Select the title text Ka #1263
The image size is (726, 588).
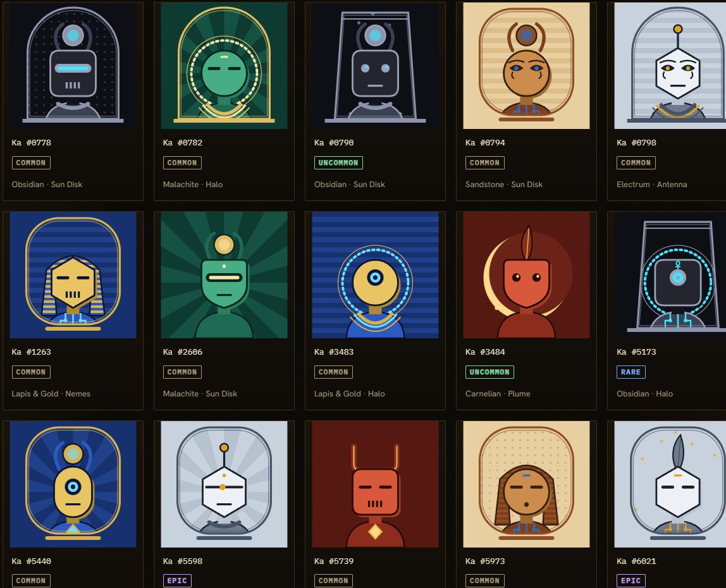point(32,352)
